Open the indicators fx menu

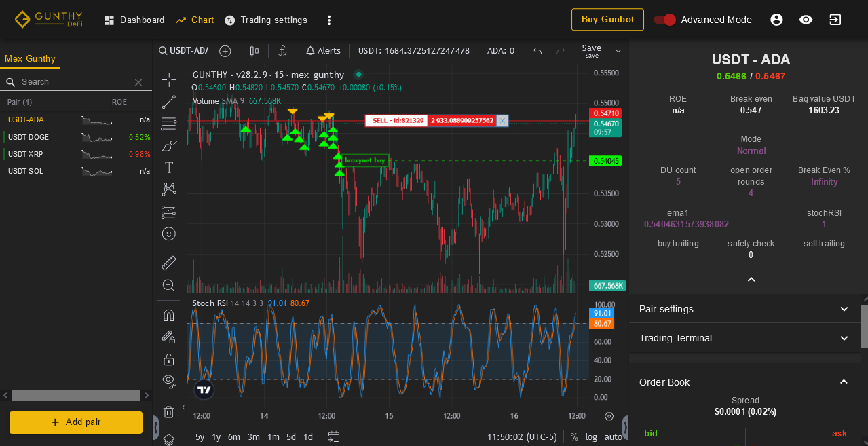[x=283, y=51]
